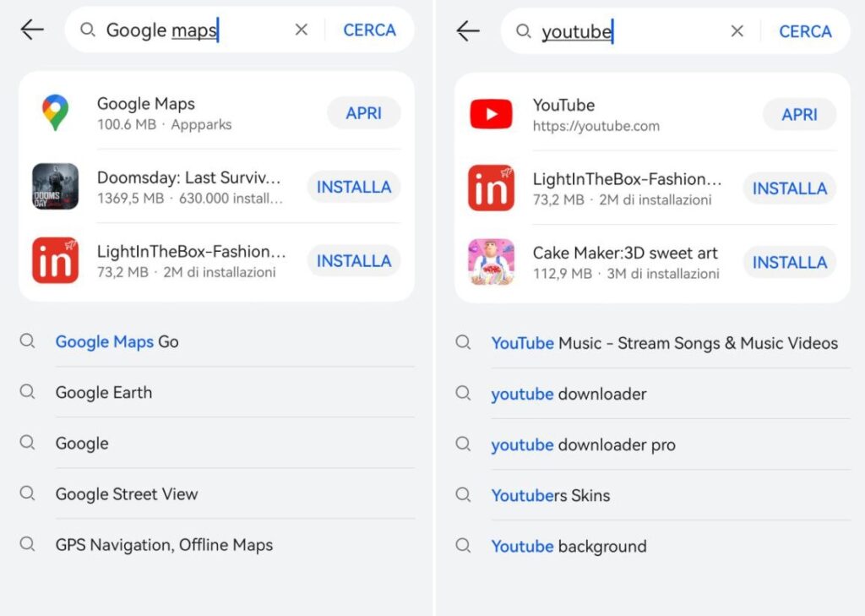Pick the "Youtube background" suggestion
This screenshot has width=865, height=616.
tap(569, 546)
